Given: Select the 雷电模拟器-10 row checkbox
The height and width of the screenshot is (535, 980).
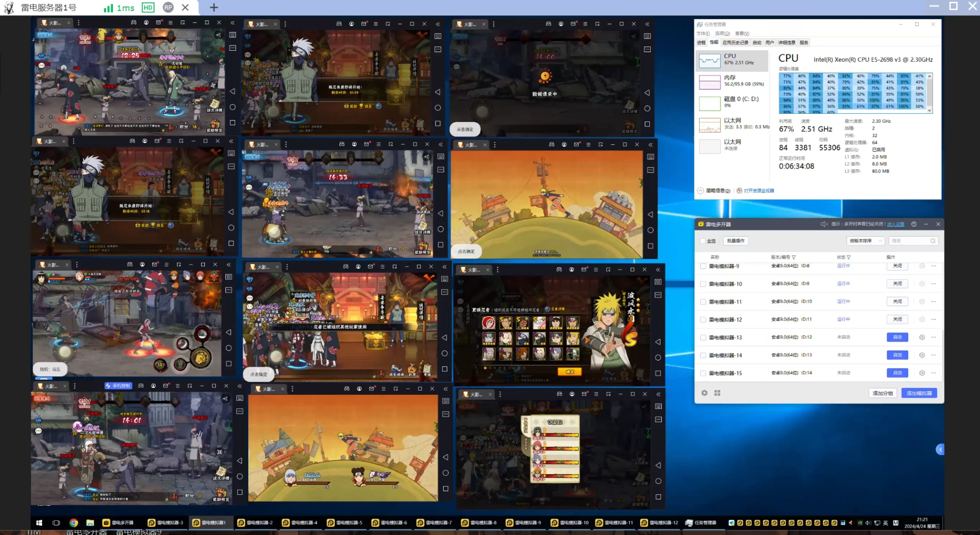Looking at the screenshot, I should [x=703, y=284].
